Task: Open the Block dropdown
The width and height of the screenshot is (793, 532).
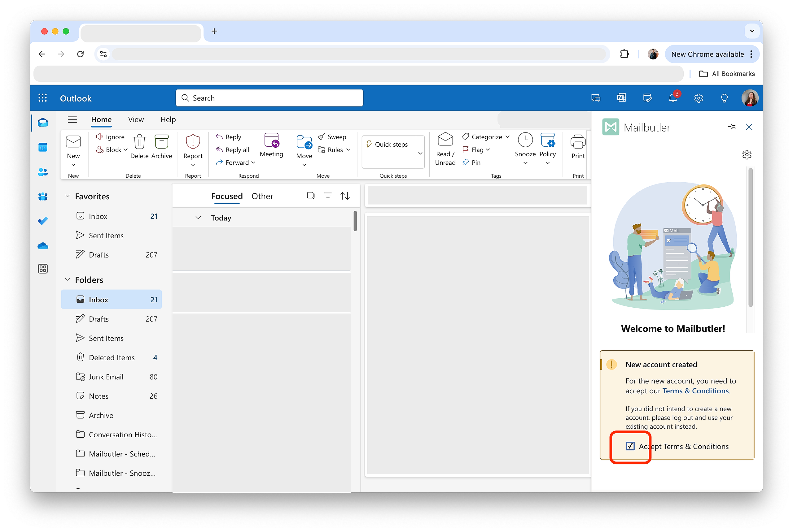Action: tap(125, 149)
